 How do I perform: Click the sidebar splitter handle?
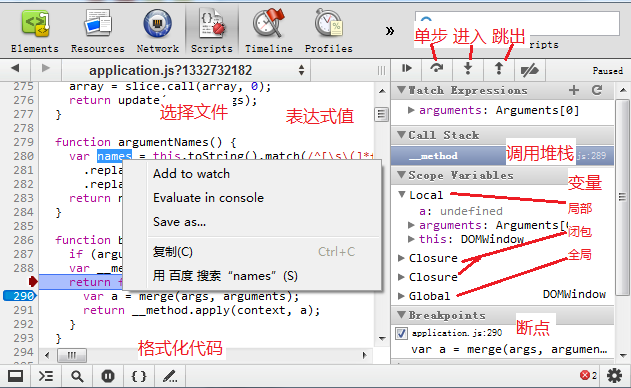pos(381,70)
